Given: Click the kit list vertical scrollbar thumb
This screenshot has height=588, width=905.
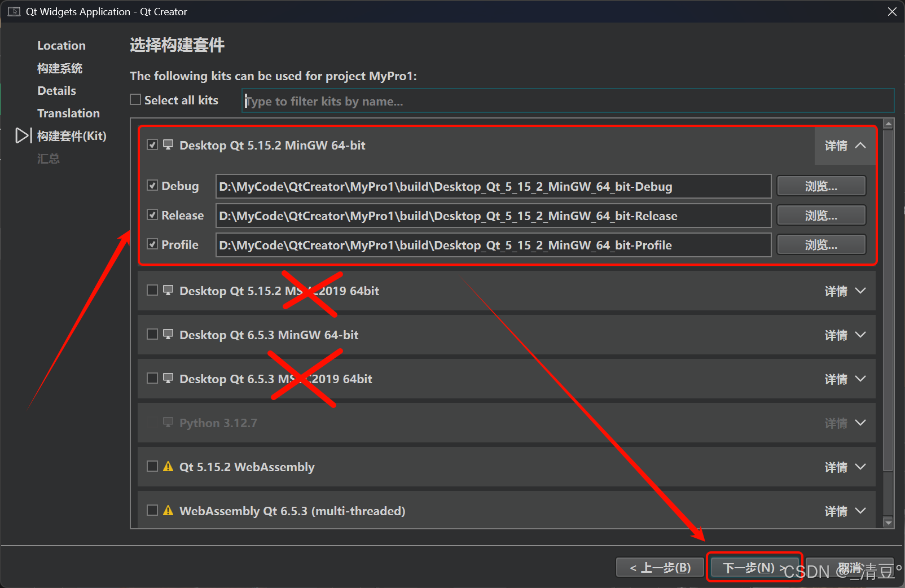Looking at the screenshot, I should tap(888, 300).
